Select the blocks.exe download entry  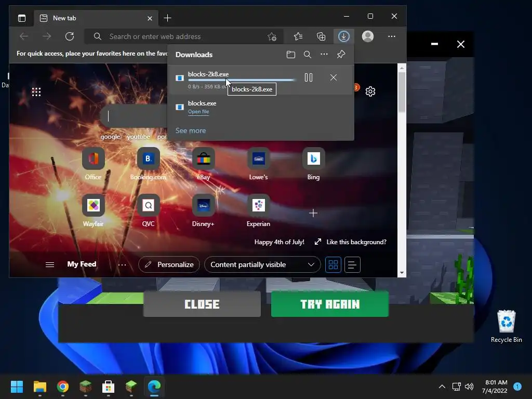click(x=261, y=107)
